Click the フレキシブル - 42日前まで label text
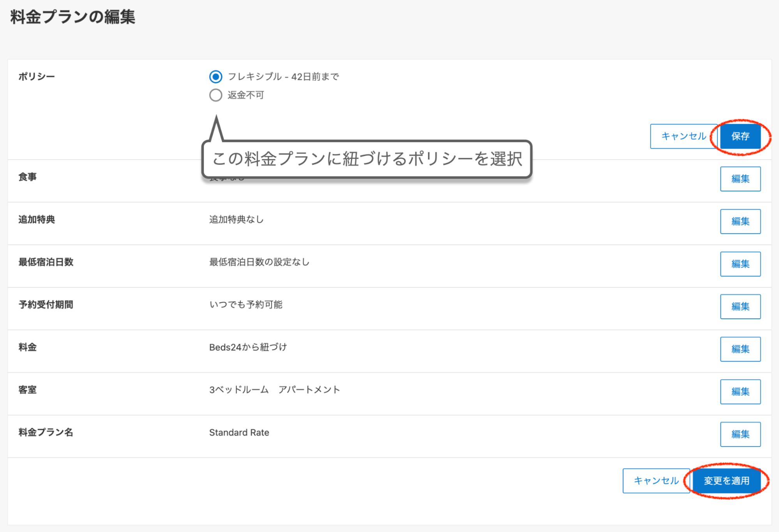 click(283, 77)
